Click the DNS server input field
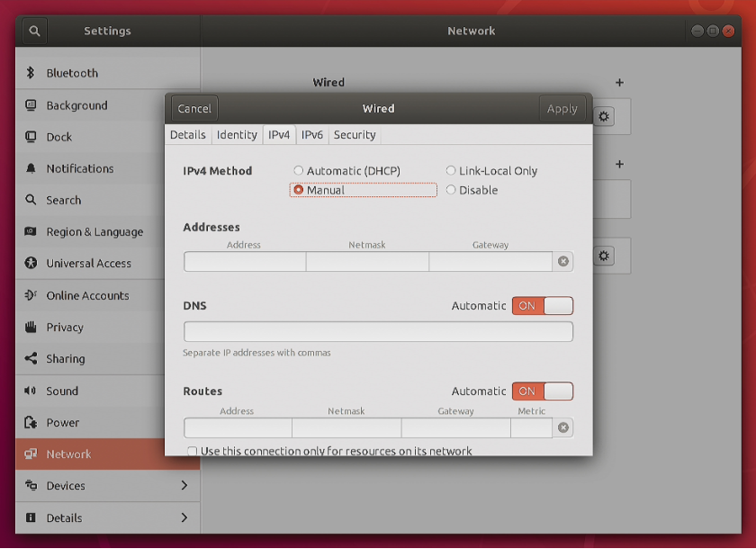 378,332
